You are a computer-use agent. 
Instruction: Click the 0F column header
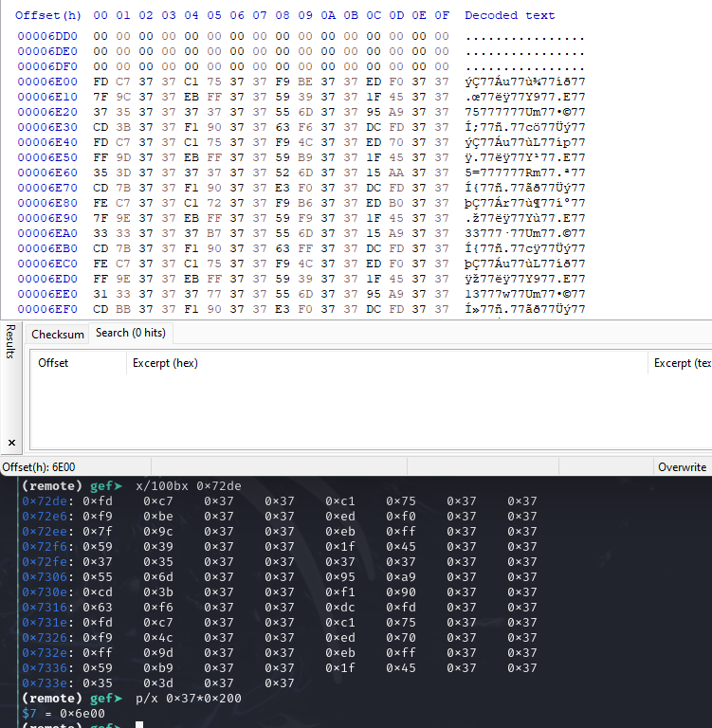tap(442, 15)
